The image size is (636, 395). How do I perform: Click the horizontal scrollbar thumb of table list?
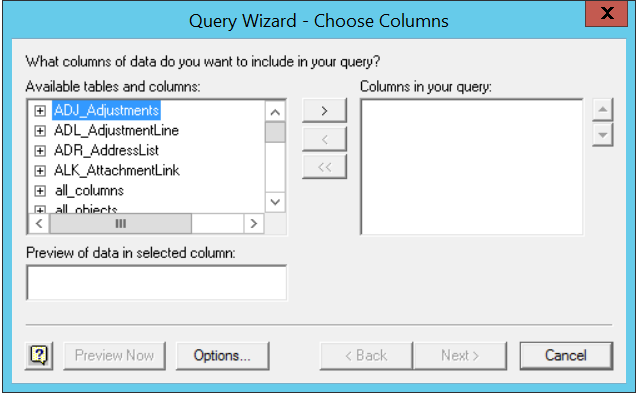pyautogui.click(x=120, y=223)
